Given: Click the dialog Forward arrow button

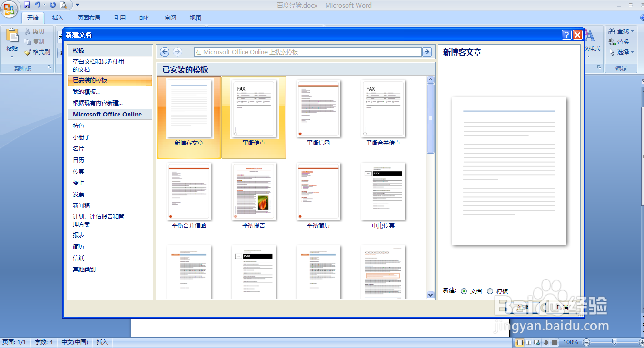Looking at the screenshot, I should click(x=177, y=52).
